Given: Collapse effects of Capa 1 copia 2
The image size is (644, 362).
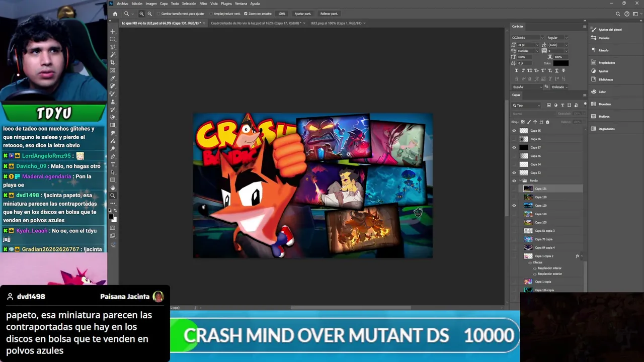Looking at the screenshot, I should tap(582, 256).
